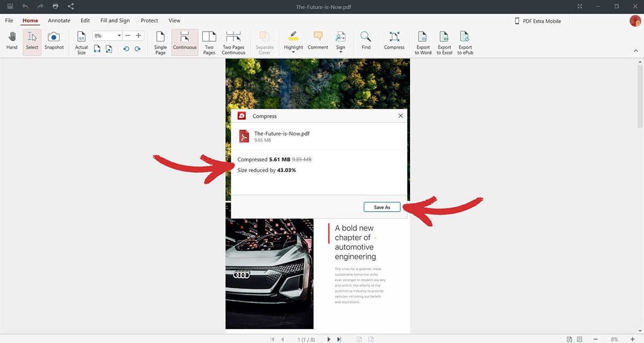
Task: Close the Compress dialog
Action: point(400,116)
